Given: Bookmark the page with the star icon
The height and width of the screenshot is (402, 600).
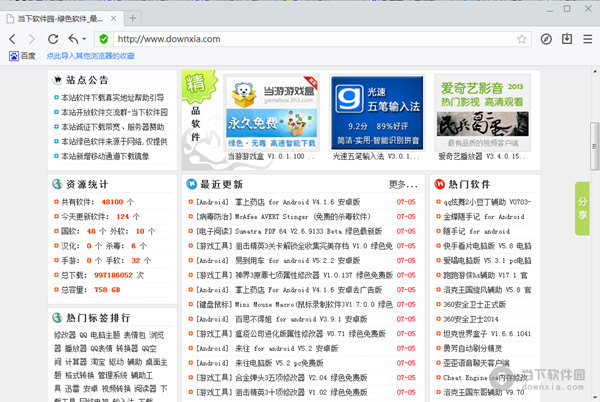Looking at the screenshot, I should tap(519, 39).
